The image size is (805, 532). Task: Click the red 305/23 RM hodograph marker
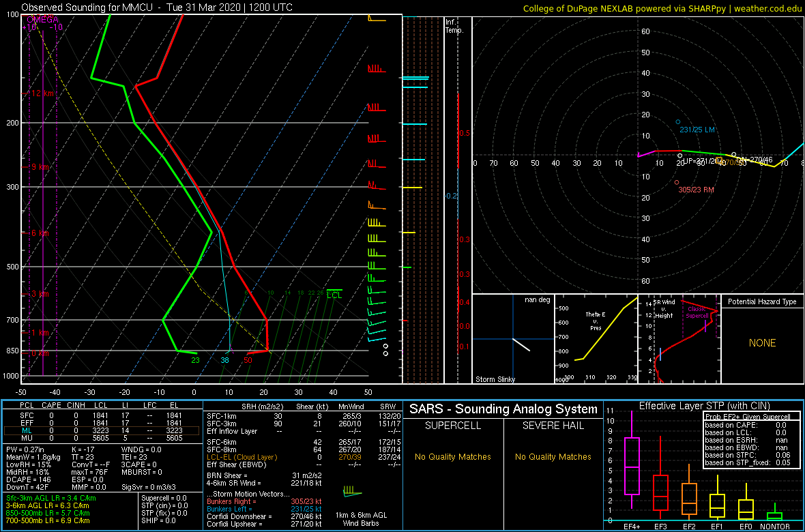pos(677,182)
